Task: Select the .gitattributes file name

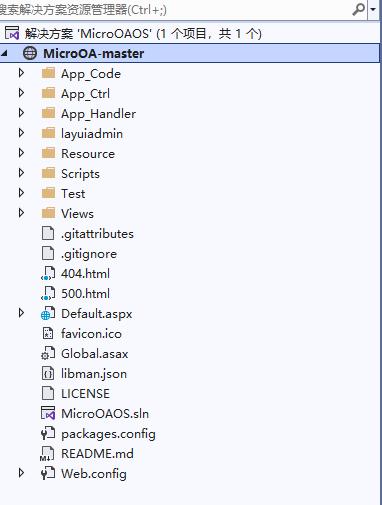Action: tap(97, 234)
